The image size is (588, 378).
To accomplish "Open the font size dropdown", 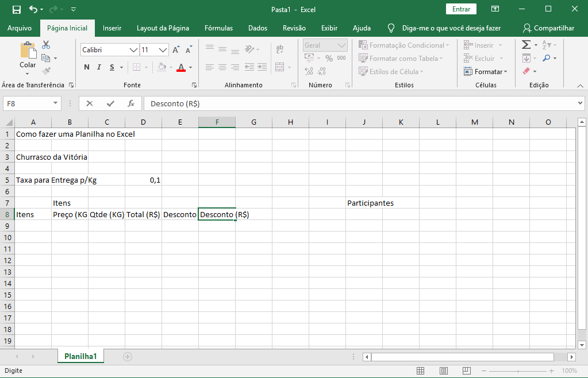I will 163,50.
